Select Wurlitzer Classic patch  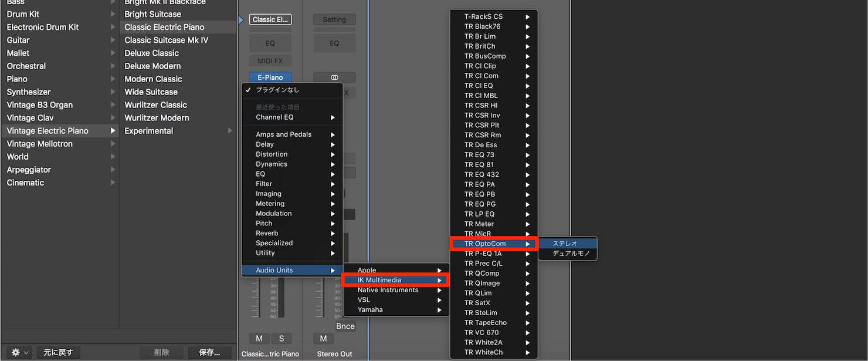point(178,104)
